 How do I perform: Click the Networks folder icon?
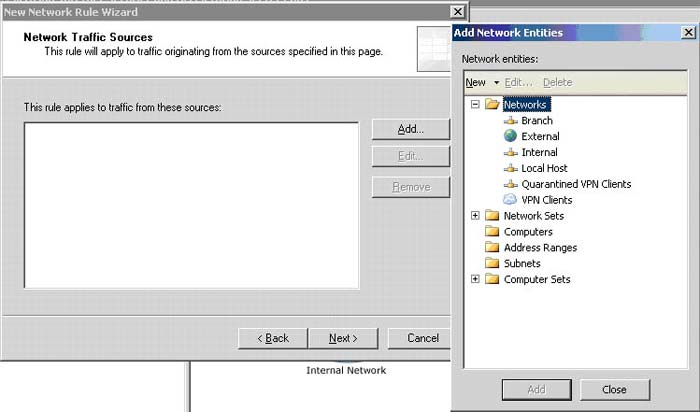[x=492, y=104]
